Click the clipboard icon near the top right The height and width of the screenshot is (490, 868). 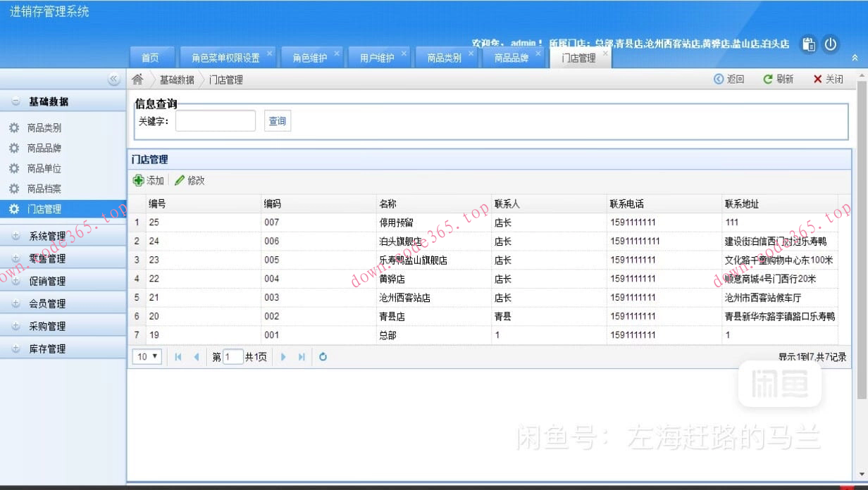(x=808, y=44)
